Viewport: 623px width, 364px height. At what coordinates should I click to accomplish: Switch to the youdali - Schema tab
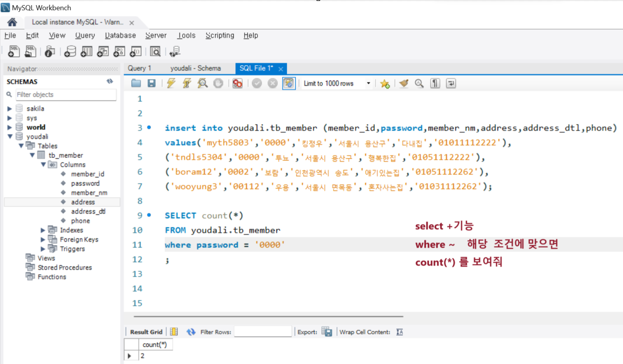195,68
